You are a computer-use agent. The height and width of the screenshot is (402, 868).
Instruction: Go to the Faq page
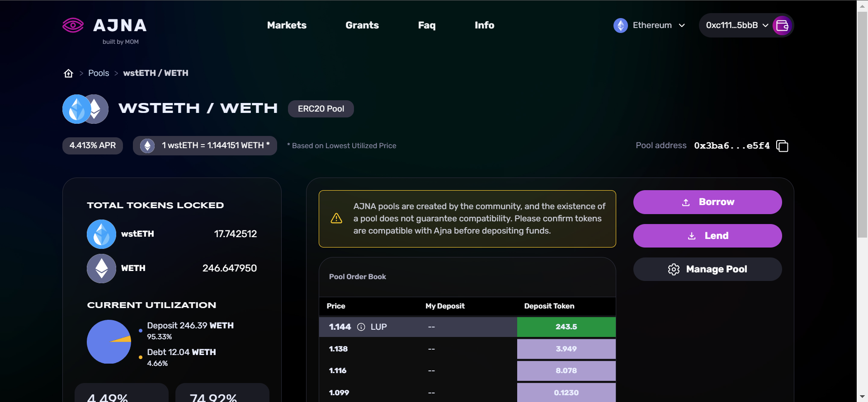pyautogui.click(x=427, y=25)
